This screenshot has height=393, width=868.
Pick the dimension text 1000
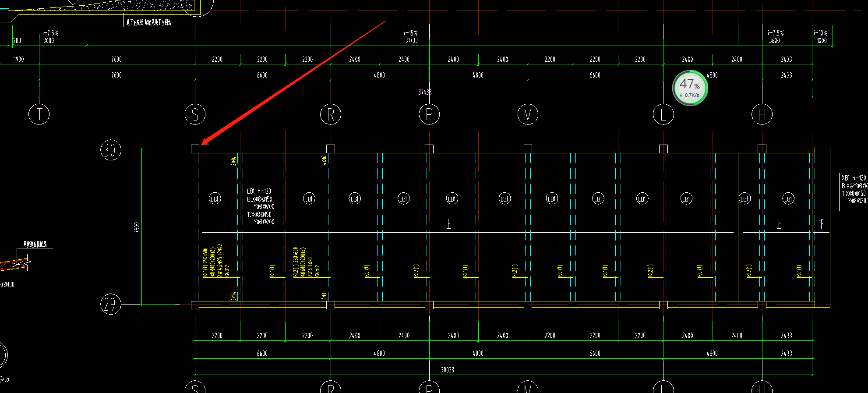tap(822, 40)
